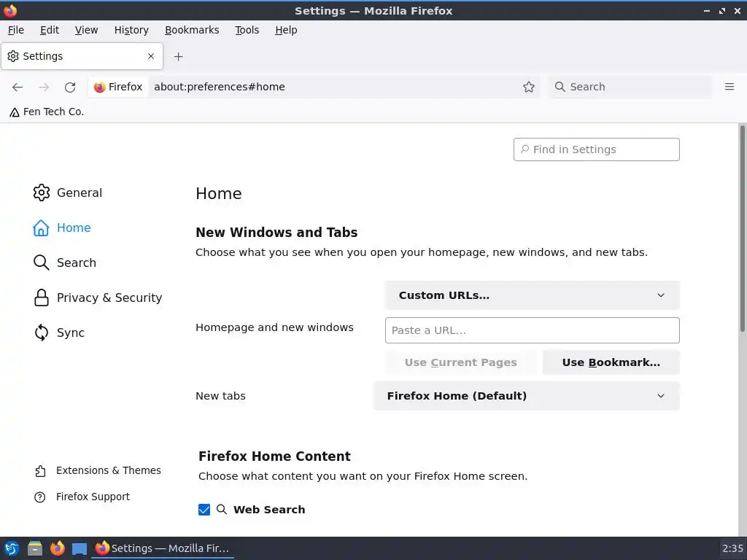Open the Firefox Support link
The width and height of the screenshot is (747, 560).
[x=93, y=497]
